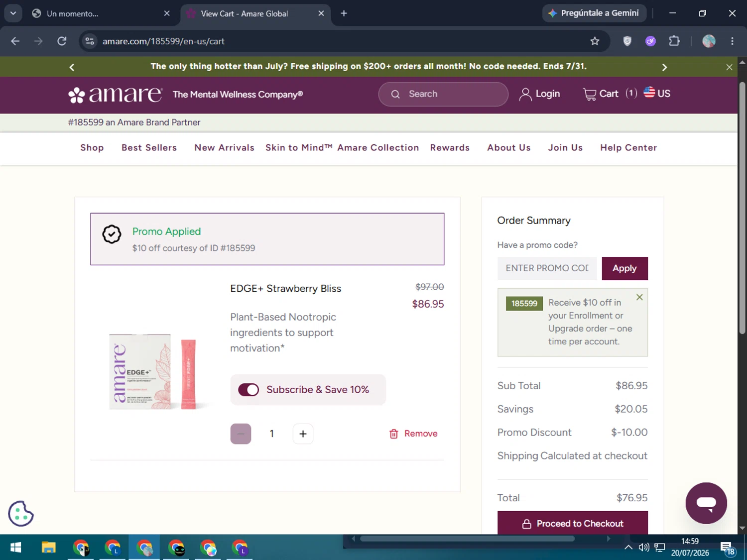747x560 pixels.
Task: Bookmark this page with the star icon
Action: (595, 41)
